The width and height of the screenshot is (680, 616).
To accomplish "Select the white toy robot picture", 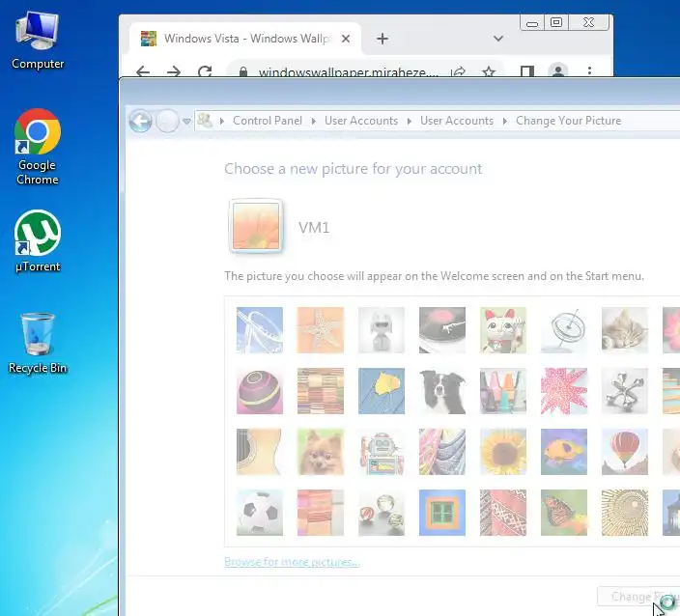I will click(382, 330).
